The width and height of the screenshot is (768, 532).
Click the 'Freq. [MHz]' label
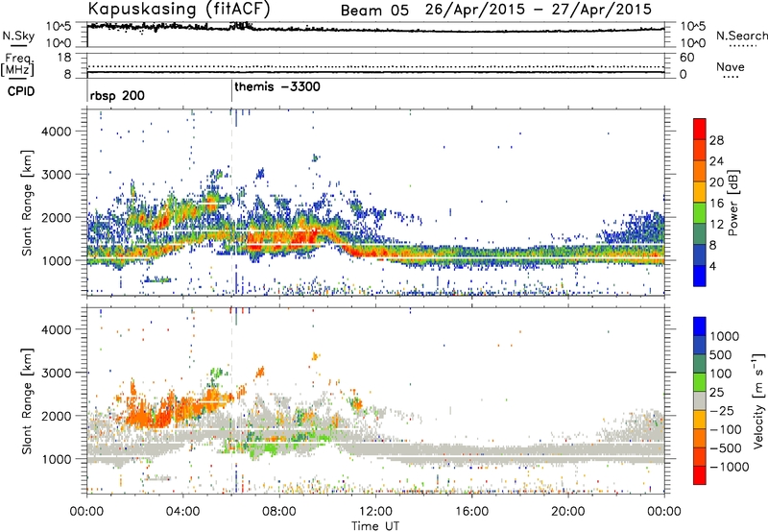[x=17, y=64]
